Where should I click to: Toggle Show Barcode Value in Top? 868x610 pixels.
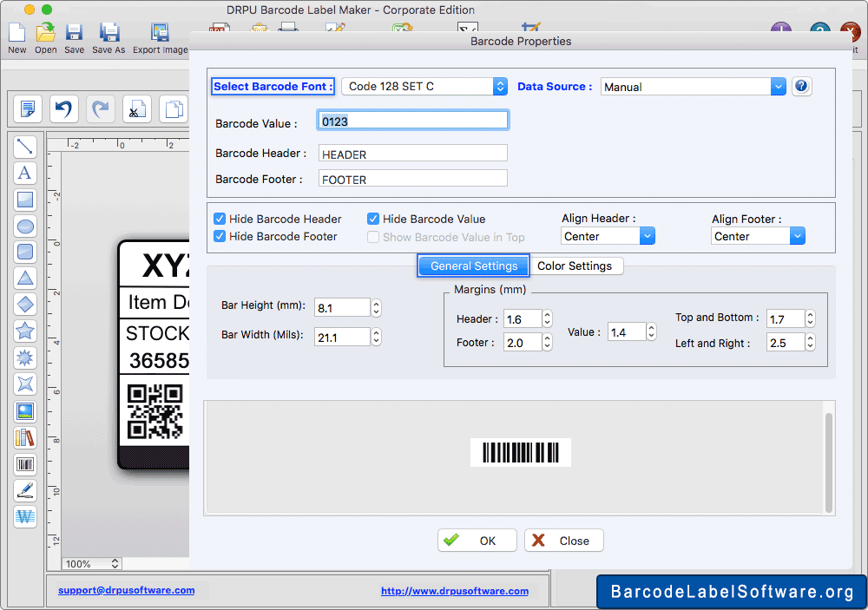373,237
